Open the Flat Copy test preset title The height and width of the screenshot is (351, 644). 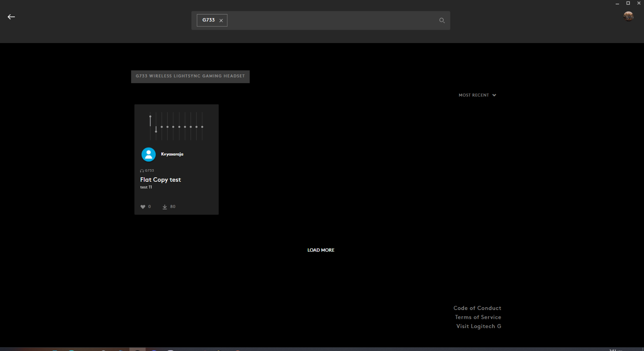(x=161, y=180)
